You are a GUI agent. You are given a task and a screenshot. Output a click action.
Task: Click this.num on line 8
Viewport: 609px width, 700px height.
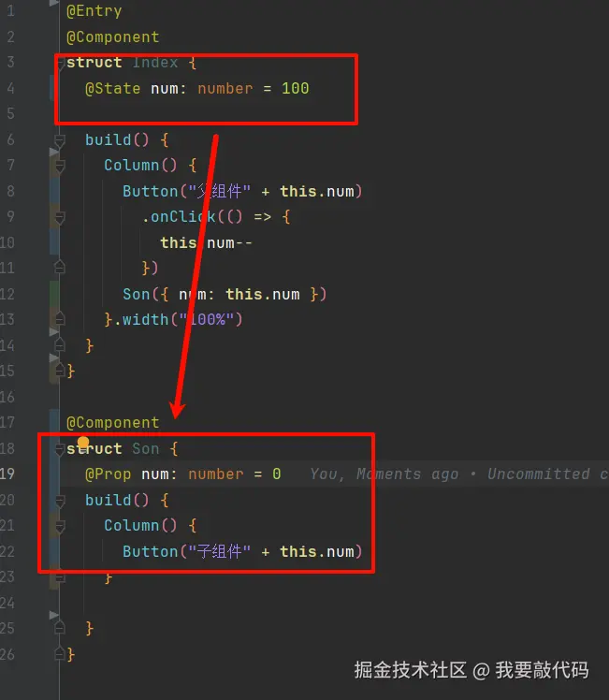(x=317, y=192)
